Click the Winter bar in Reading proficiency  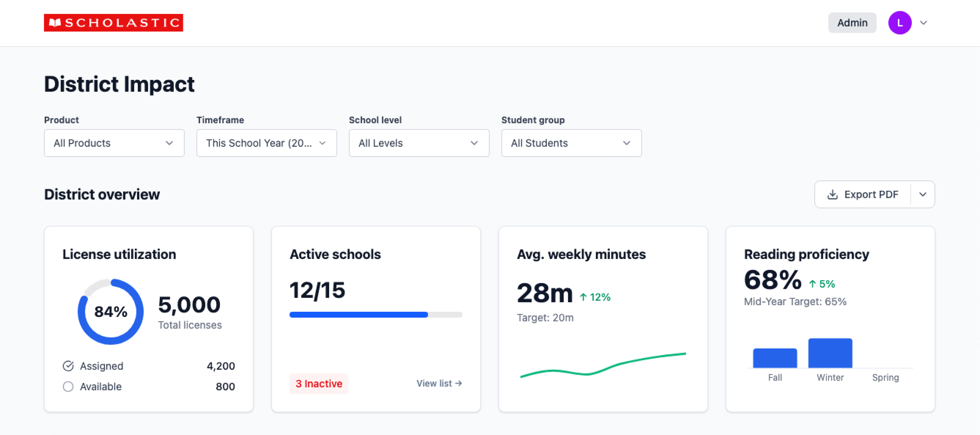[x=830, y=353]
